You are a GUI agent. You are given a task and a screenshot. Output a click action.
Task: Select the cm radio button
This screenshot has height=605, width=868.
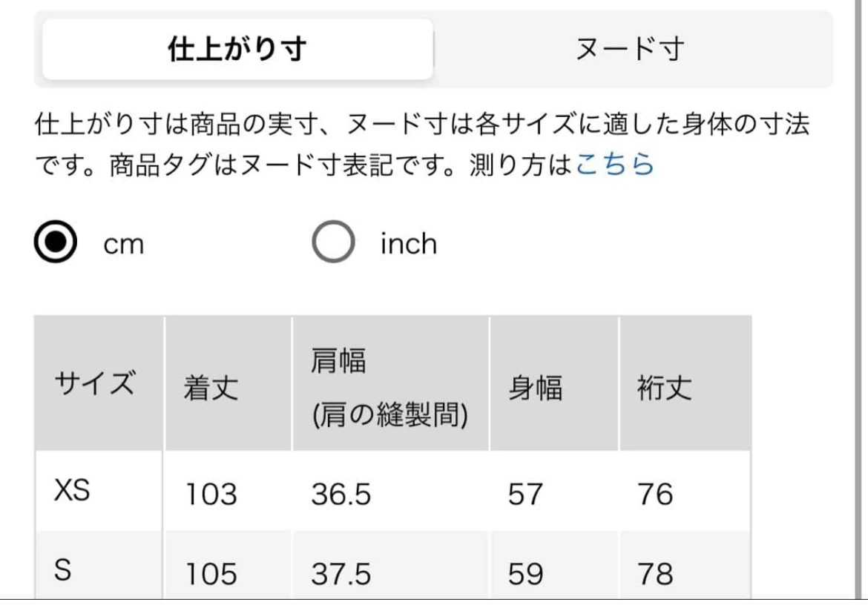point(56,242)
